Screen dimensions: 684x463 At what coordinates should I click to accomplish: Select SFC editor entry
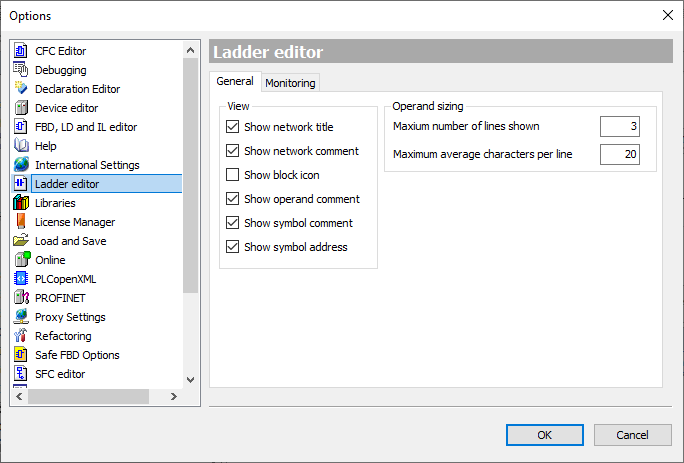[60, 374]
